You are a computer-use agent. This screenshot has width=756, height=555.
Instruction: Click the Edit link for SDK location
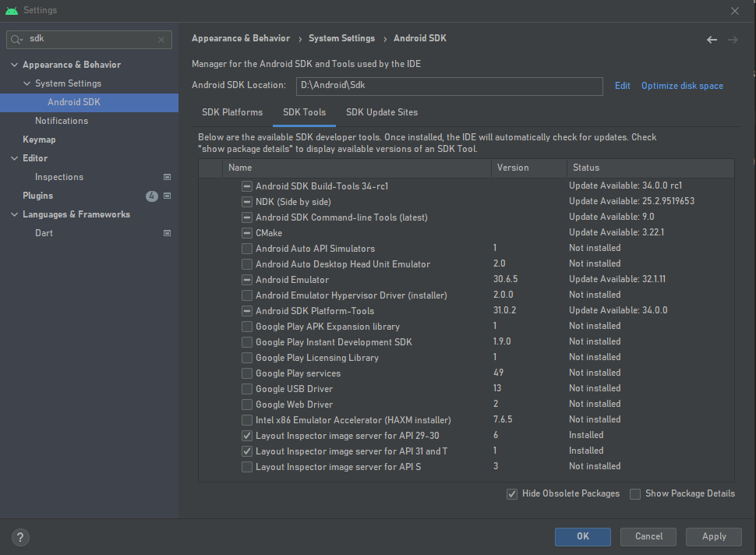tap(623, 86)
